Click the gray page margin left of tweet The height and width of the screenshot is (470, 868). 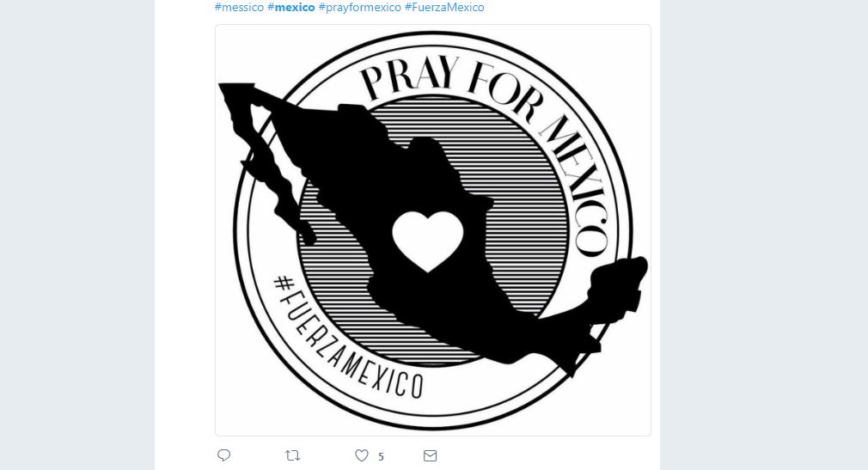(x=77, y=235)
